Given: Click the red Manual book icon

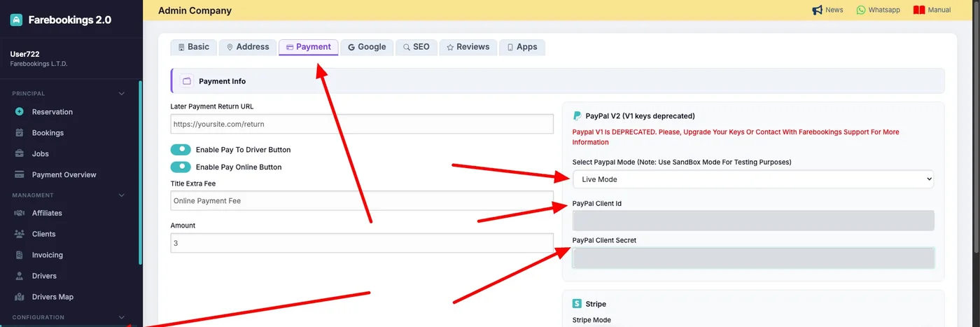Looking at the screenshot, I should pos(919,10).
